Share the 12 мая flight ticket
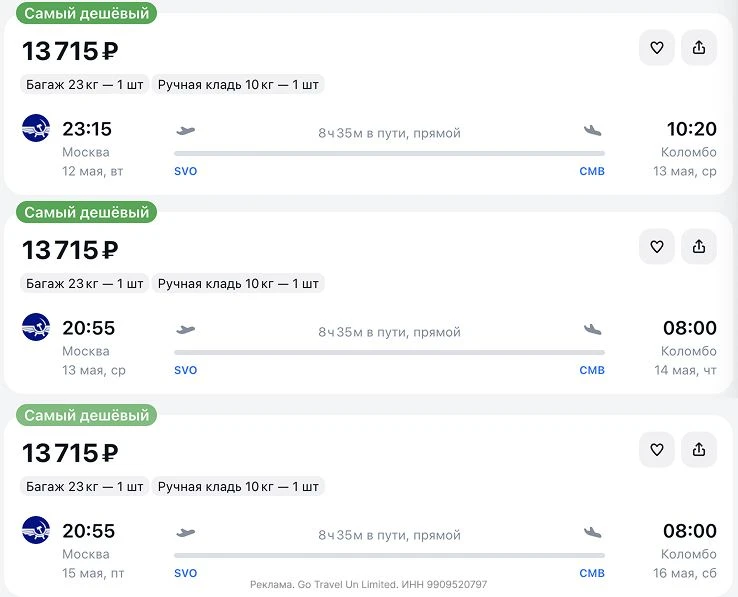Viewport: 738px width, 597px height. click(699, 48)
